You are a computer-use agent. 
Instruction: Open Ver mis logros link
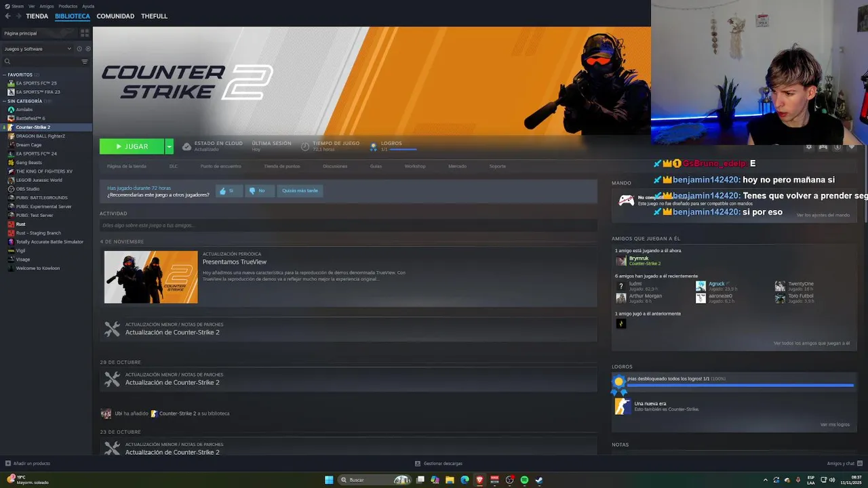coord(835,424)
